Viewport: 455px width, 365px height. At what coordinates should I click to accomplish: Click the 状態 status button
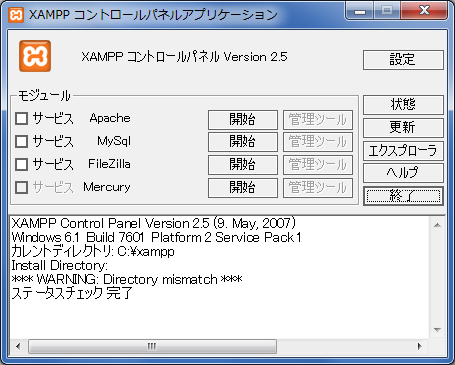403,105
